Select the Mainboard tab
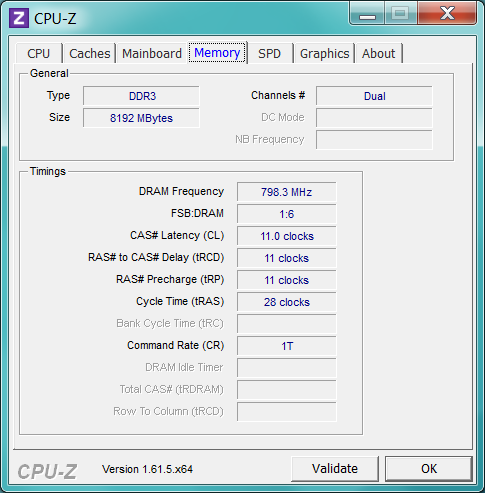The width and height of the screenshot is (486, 493). tap(152, 53)
